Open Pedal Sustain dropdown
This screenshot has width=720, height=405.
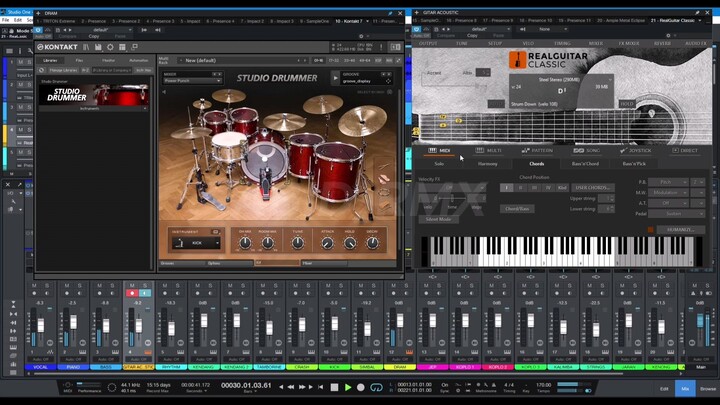coord(676,214)
